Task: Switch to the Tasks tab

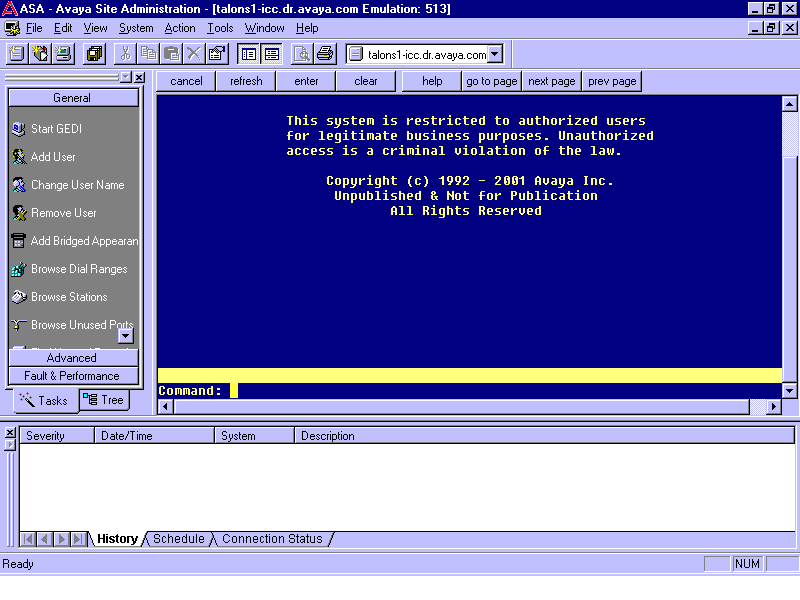Action: 45,401
